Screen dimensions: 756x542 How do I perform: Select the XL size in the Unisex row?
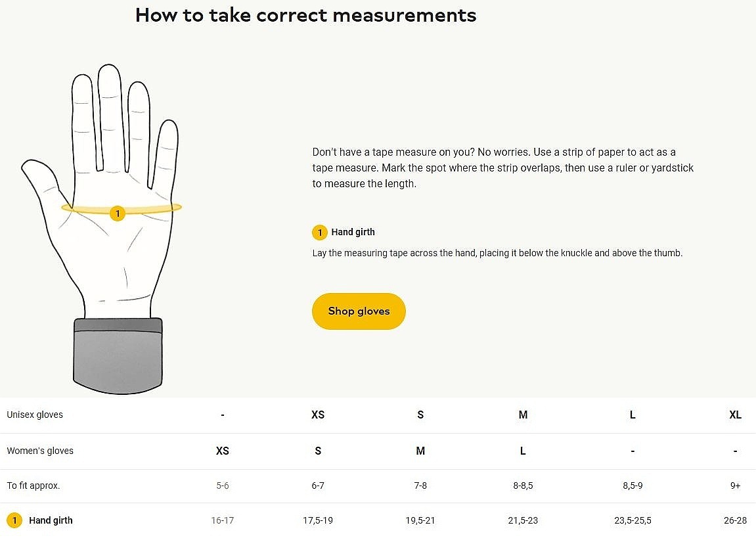[735, 415]
